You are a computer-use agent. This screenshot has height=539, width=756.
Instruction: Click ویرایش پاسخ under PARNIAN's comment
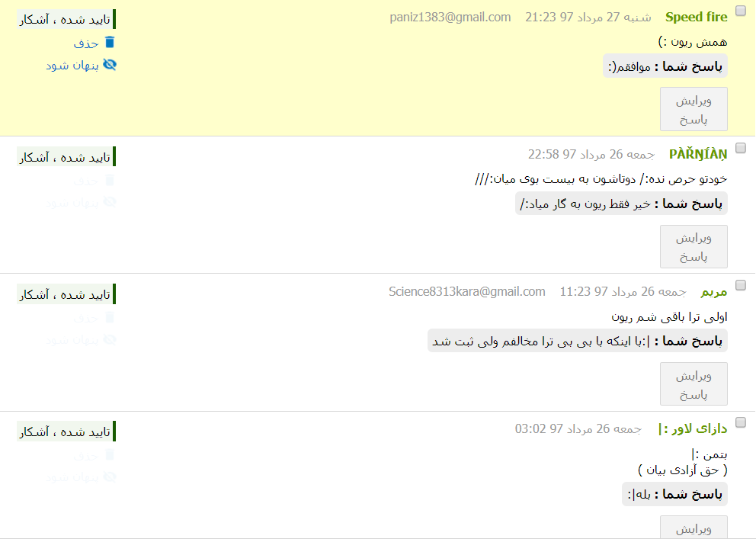pyautogui.click(x=694, y=246)
